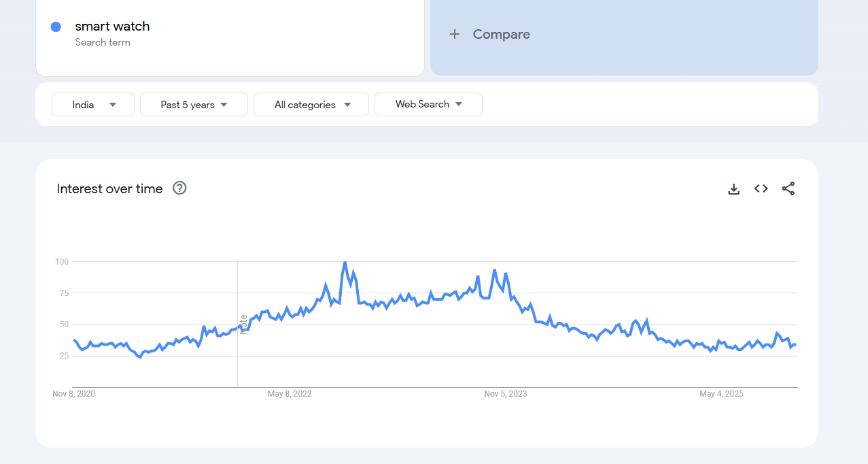
Task: Click the Interest over time heading
Action: (109, 188)
